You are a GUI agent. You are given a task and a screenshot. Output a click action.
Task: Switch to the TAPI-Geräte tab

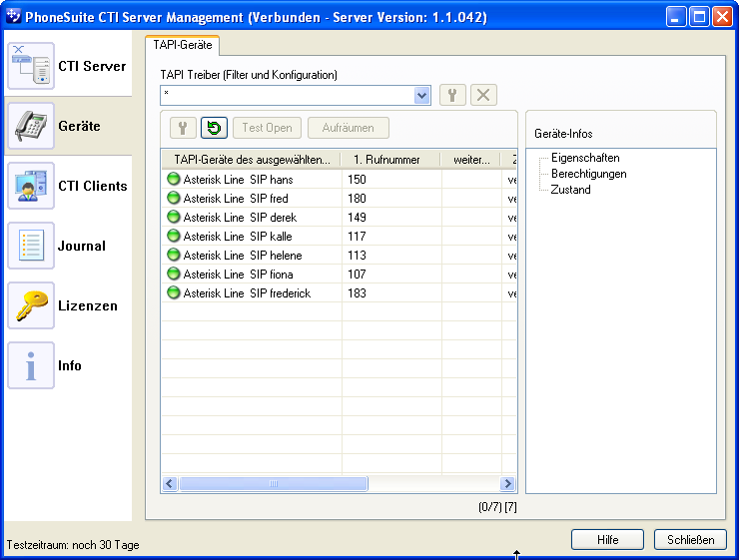click(182, 45)
